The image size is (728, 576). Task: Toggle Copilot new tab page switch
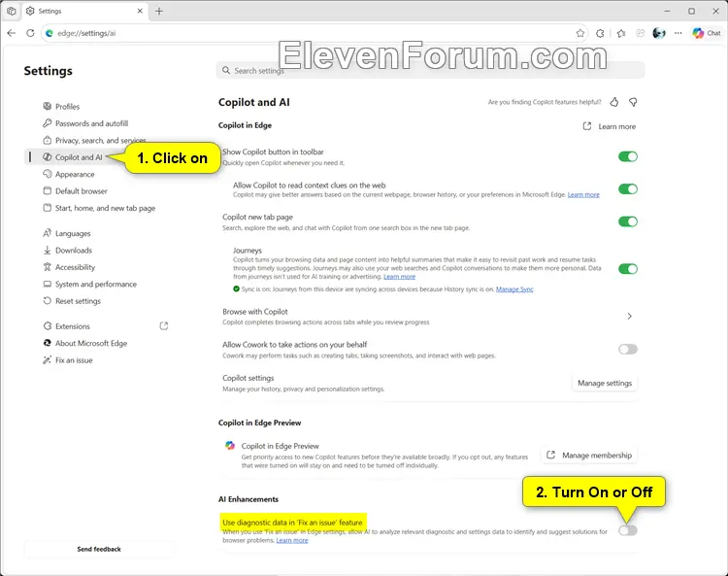click(628, 221)
